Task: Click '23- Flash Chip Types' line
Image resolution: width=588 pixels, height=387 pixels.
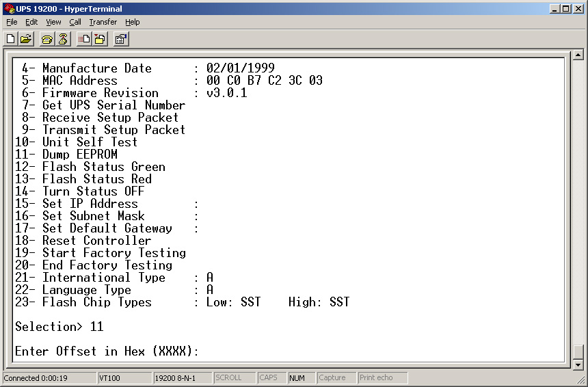Action: click(183, 302)
